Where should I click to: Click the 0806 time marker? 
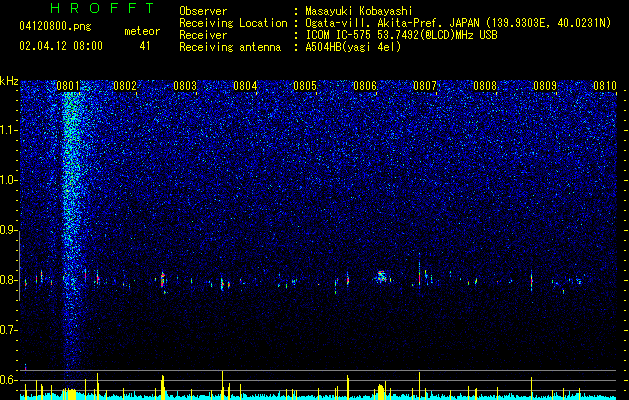pyautogui.click(x=365, y=86)
